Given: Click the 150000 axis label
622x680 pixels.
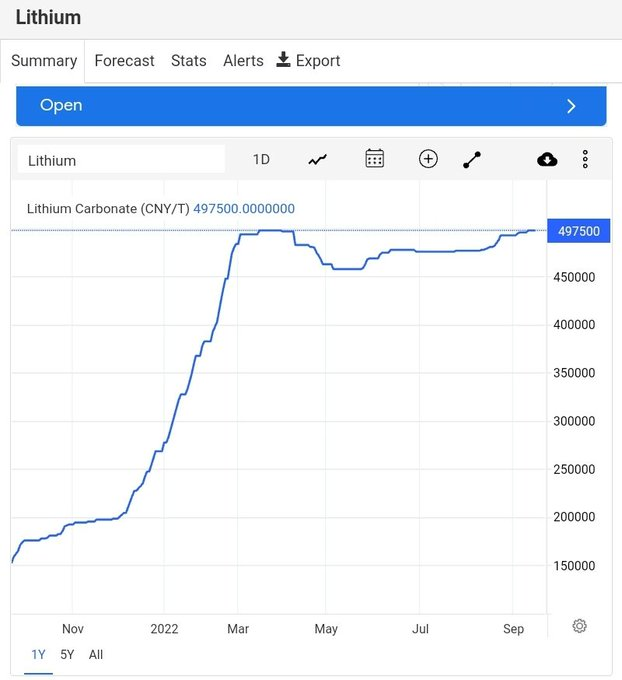Looking at the screenshot, I should (x=574, y=566).
